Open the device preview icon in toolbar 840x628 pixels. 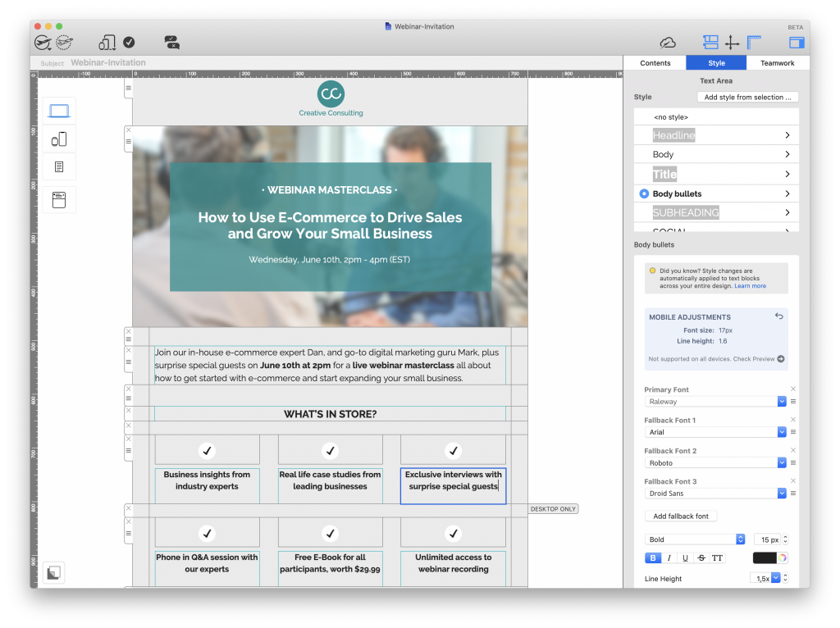(x=107, y=43)
